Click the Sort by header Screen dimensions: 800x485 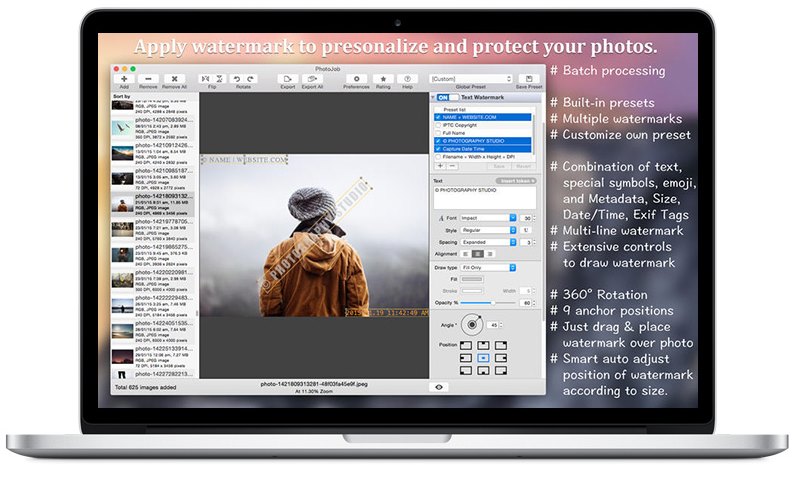click(122, 96)
